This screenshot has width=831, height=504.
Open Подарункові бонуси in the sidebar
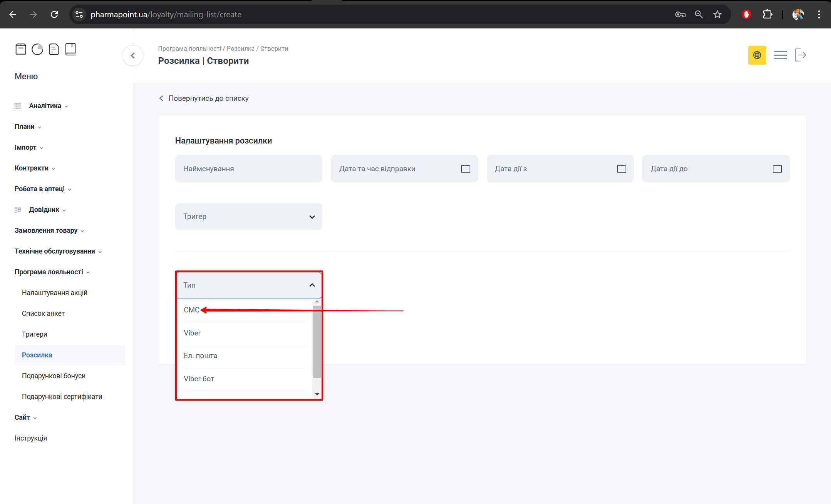[x=54, y=376]
